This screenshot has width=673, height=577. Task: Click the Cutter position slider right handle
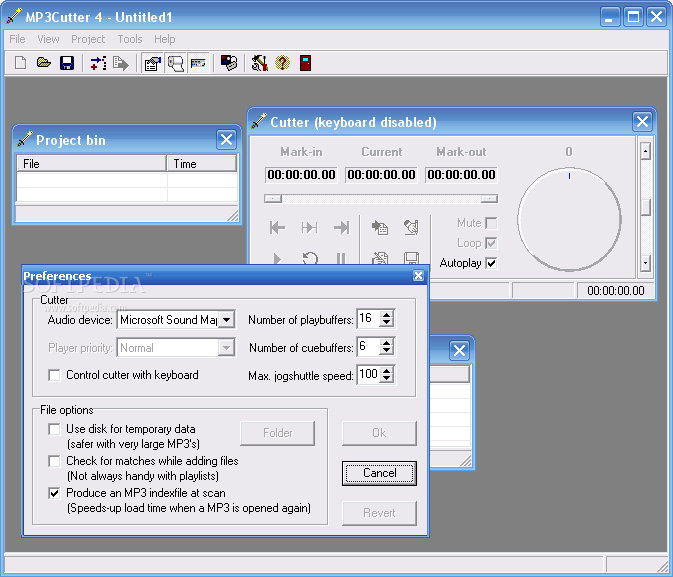click(489, 198)
